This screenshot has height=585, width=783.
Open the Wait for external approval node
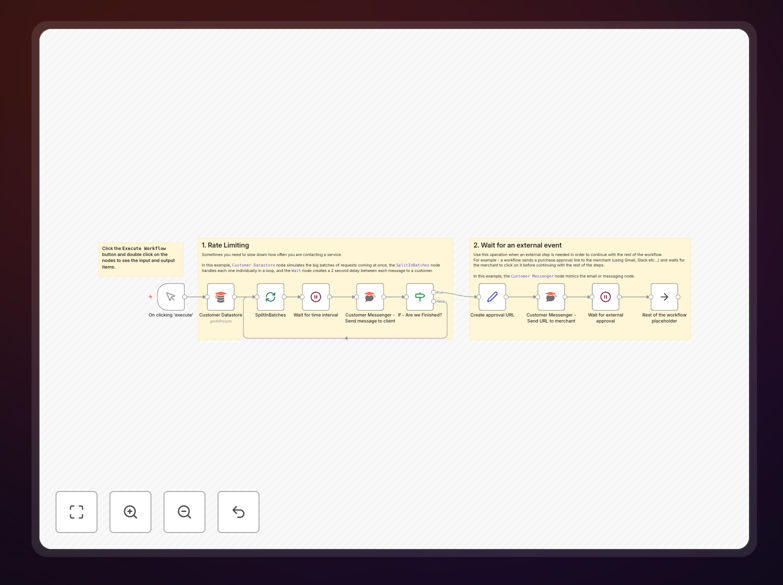(x=606, y=297)
